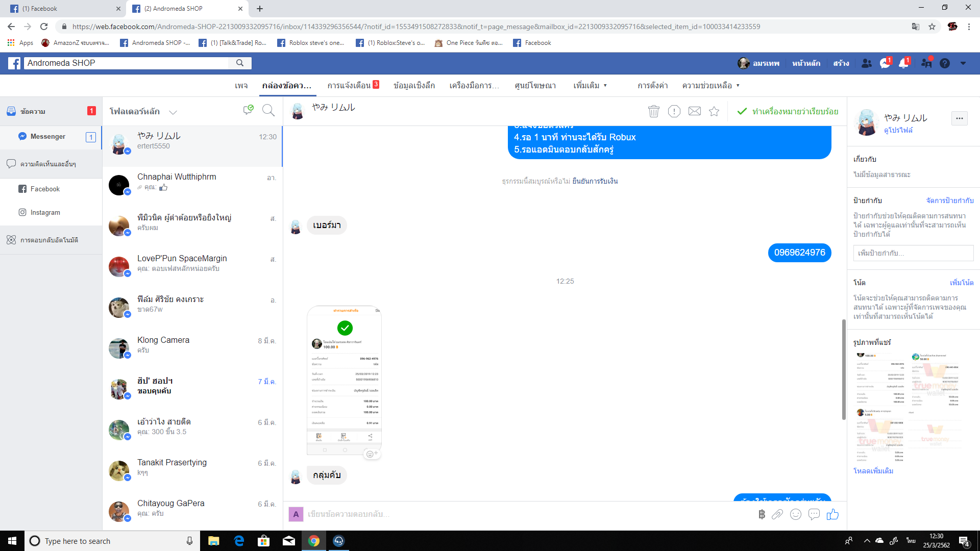Click the เพิ่มป้ายกำกับ add label field

tap(913, 253)
